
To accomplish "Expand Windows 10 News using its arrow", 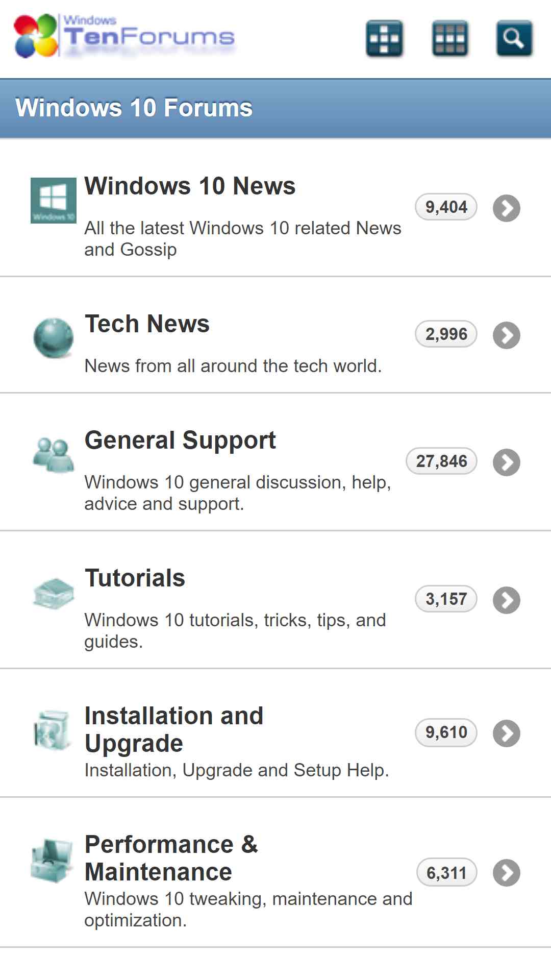I will click(507, 208).
